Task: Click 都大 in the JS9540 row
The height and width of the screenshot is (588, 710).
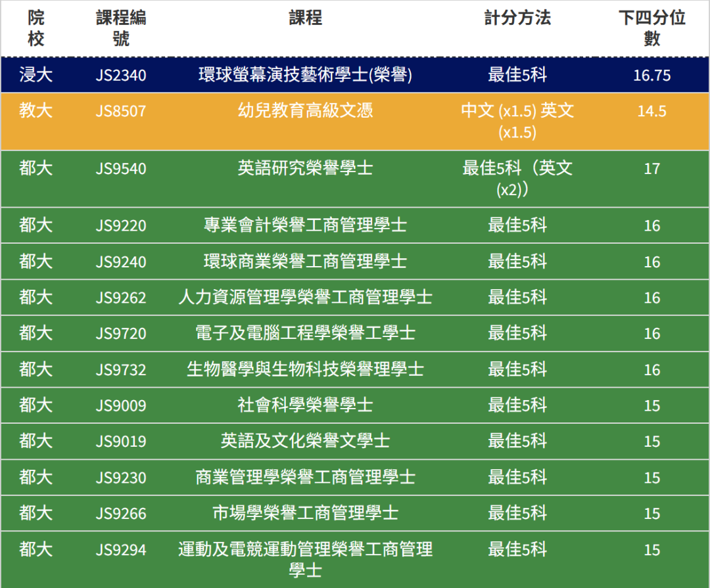Action: point(35,168)
